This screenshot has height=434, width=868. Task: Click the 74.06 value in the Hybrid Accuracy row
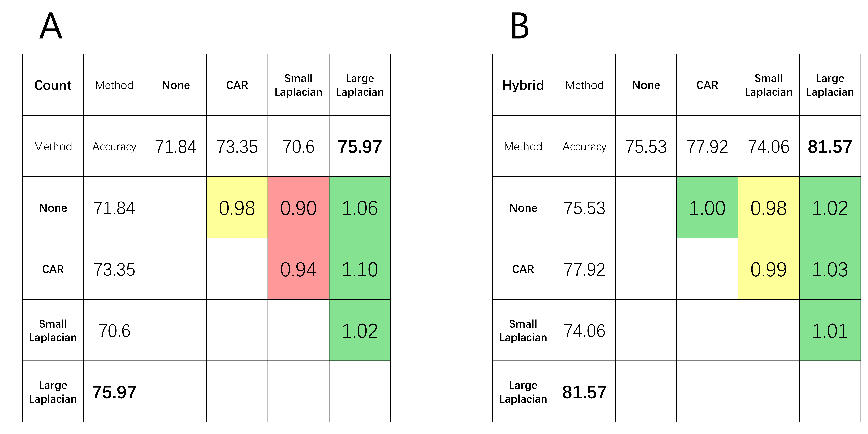768,147
